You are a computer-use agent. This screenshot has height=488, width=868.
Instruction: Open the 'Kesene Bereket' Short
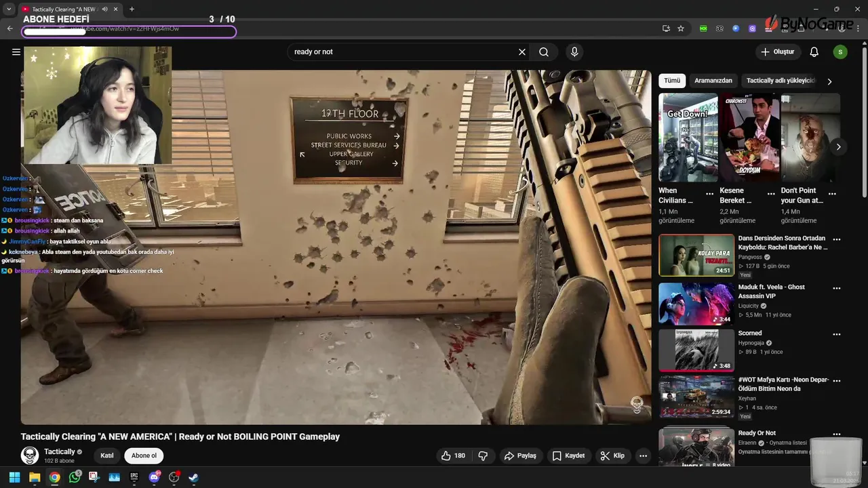(x=749, y=137)
